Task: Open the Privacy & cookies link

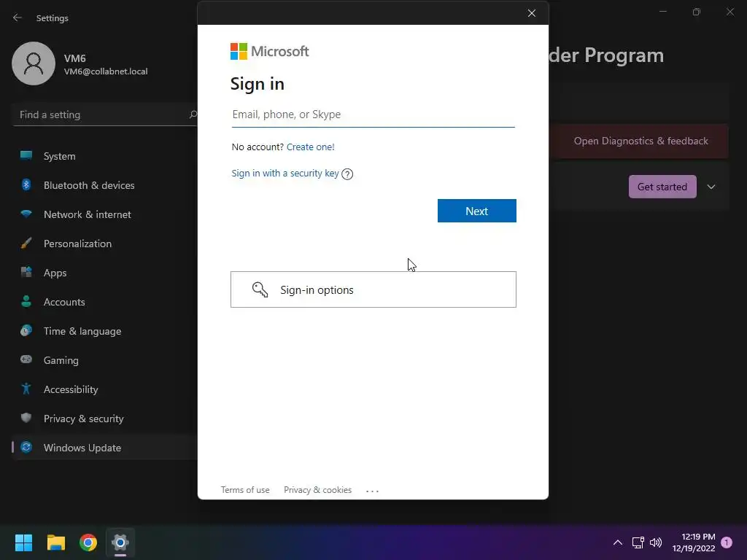Action: (x=318, y=489)
